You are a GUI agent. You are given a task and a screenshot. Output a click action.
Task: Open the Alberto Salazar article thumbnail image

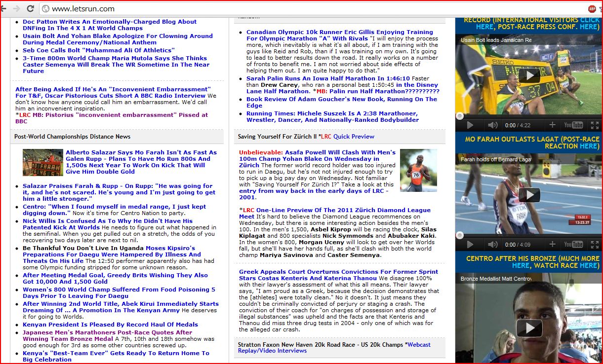43,162
